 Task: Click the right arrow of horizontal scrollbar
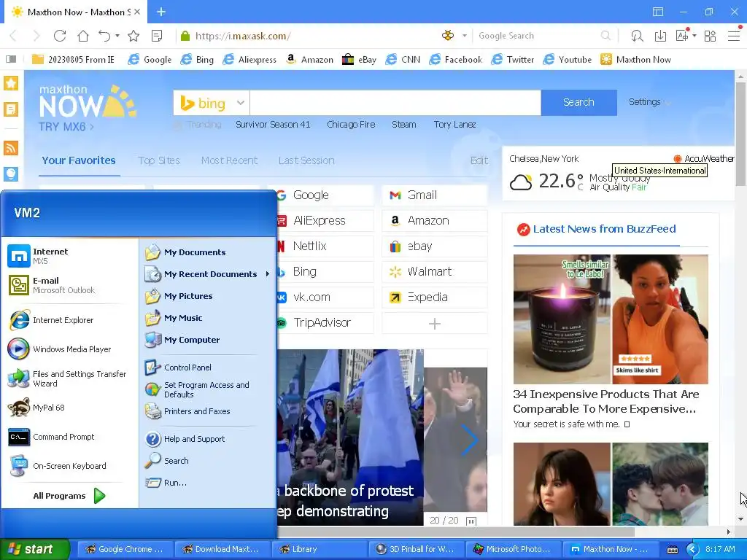[729, 532]
